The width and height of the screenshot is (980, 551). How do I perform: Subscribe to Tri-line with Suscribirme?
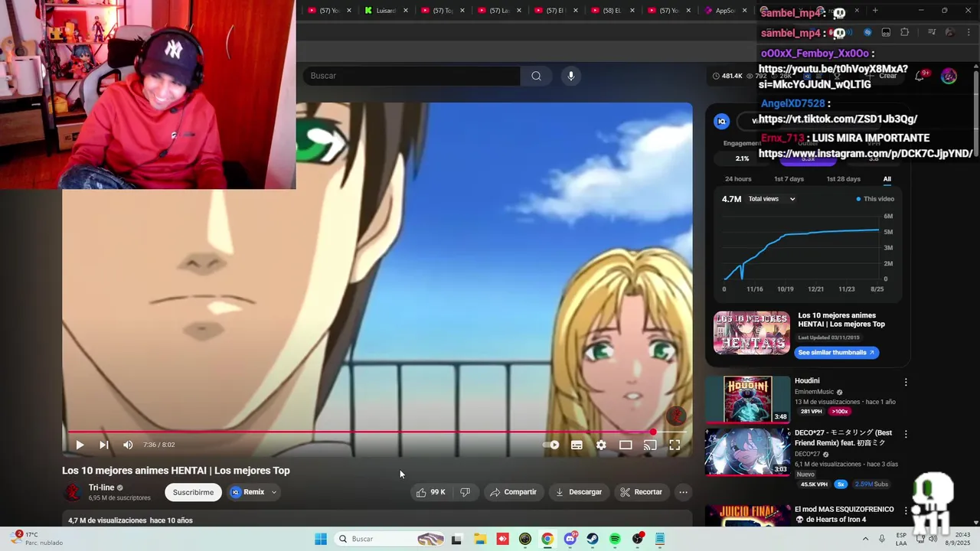pyautogui.click(x=193, y=492)
